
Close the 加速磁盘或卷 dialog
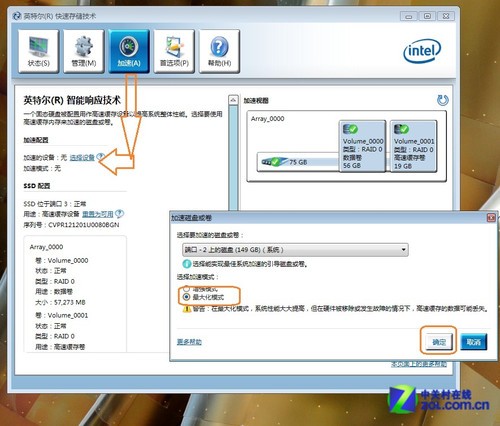coord(491,218)
